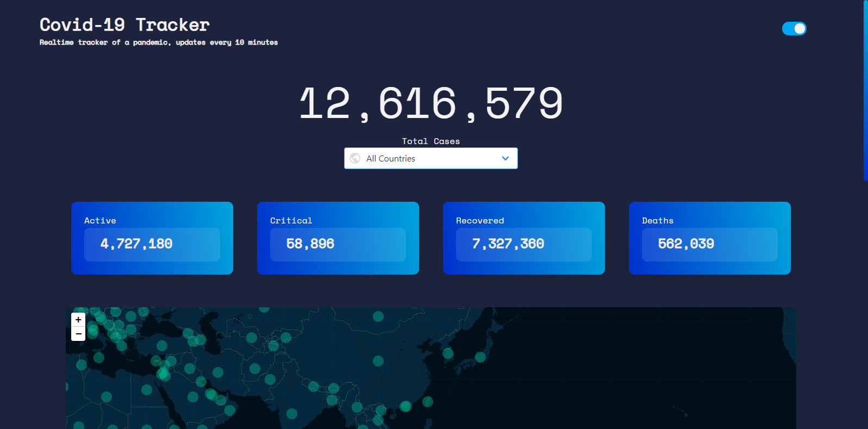Image resolution: width=868 pixels, height=429 pixels.
Task: Toggle the dark mode switch
Action: (794, 28)
